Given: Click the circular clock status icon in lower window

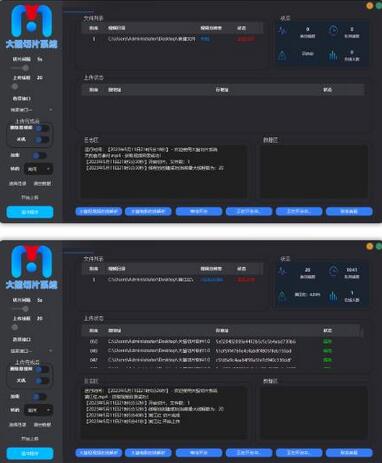Looking at the screenshot, I should (333, 272).
